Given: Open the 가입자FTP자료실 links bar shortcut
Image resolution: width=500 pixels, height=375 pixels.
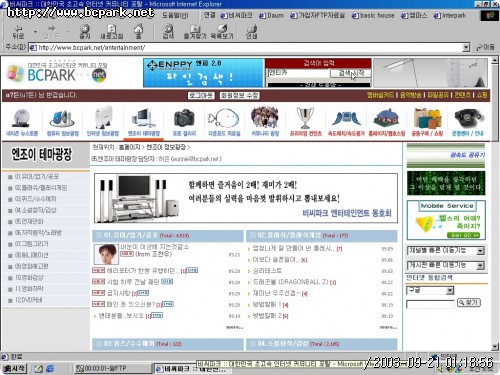Looking at the screenshot, I should point(318,15).
